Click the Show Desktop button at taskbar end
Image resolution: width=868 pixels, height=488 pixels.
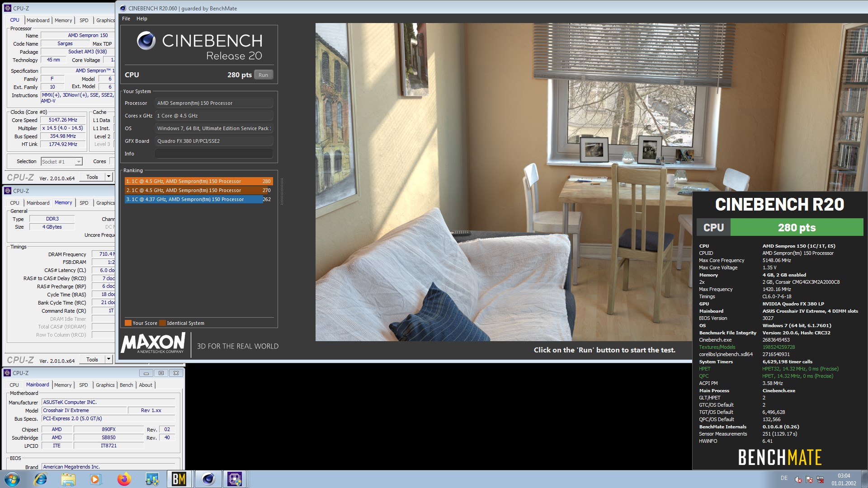click(x=864, y=479)
